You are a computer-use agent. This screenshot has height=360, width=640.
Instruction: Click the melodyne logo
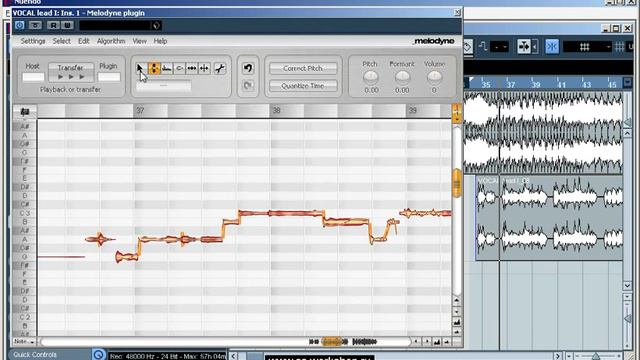[433, 41]
